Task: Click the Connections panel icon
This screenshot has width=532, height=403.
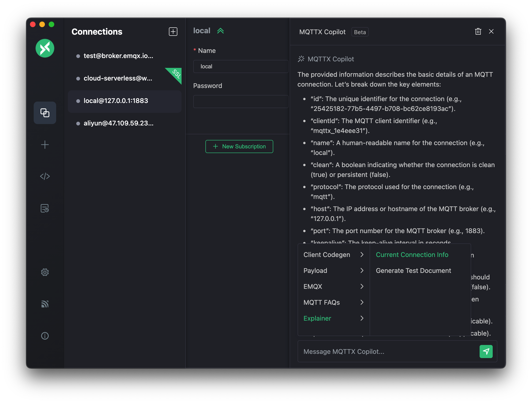Action: [x=44, y=113]
